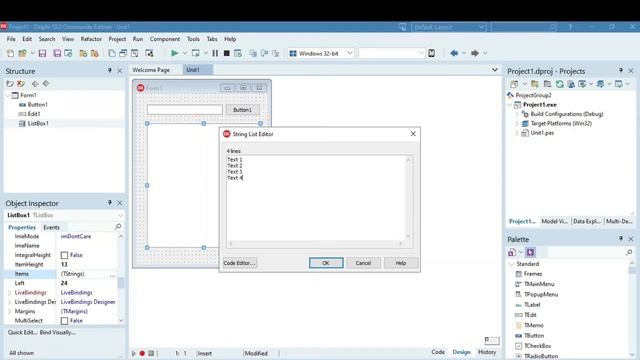640x360 pixels.
Task: Click the New Items icon in toolbar
Action: coord(10,53)
